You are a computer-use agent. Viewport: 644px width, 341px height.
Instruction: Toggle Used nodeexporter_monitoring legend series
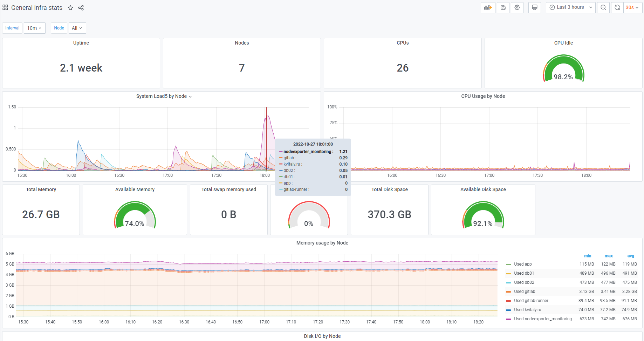tap(543, 319)
